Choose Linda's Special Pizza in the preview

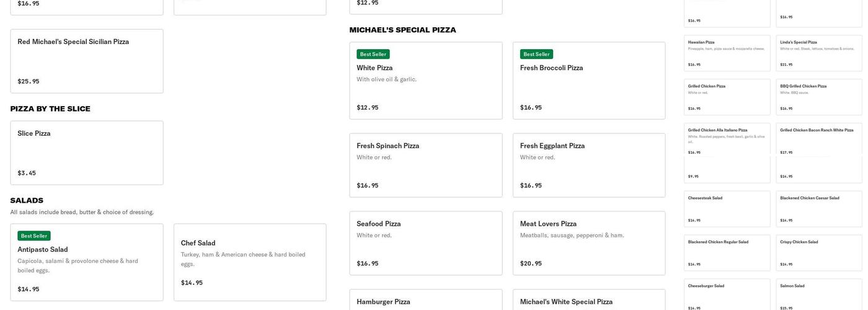pos(818,53)
